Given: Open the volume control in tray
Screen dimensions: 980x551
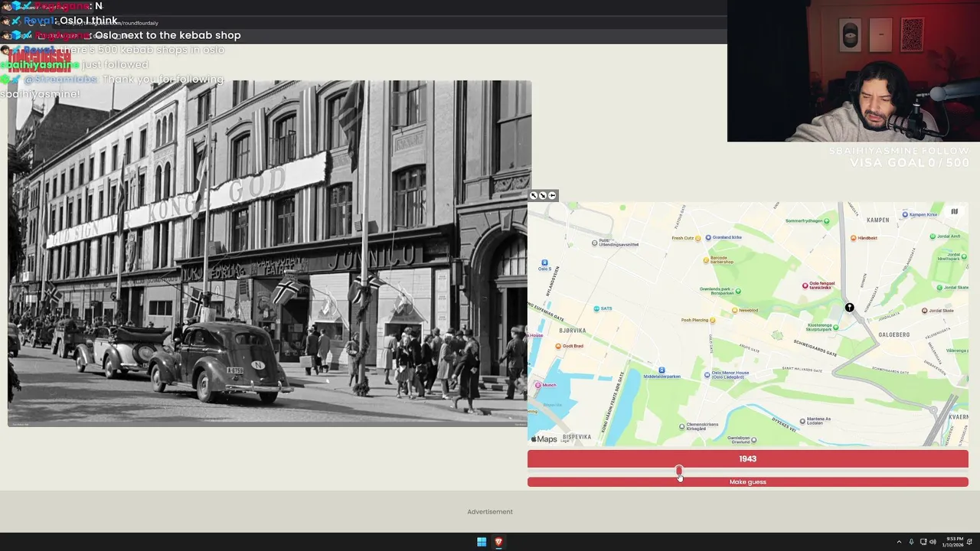Looking at the screenshot, I should pos(933,542).
